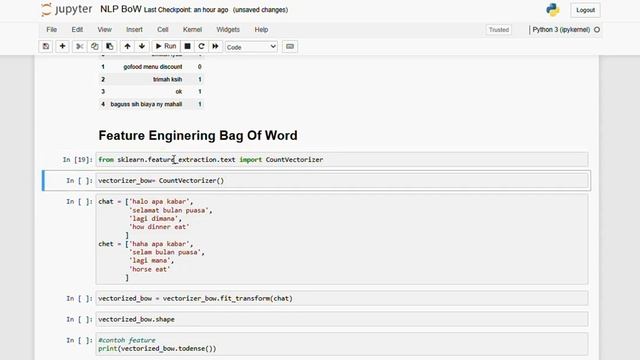Screen dimensions: 640x360
Task: Move selected cell down with the arrow
Action: [x=142, y=47]
